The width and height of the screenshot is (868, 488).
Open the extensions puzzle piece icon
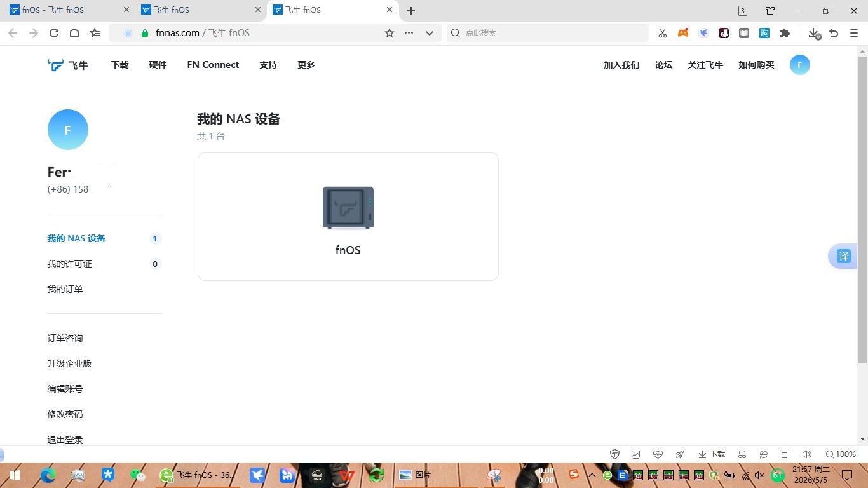785,33
